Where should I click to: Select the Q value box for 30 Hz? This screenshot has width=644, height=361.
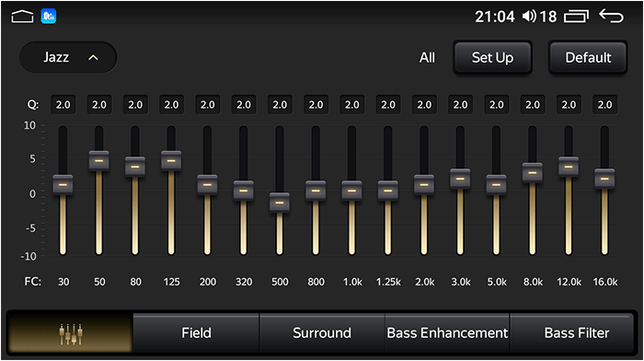point(63,105)
